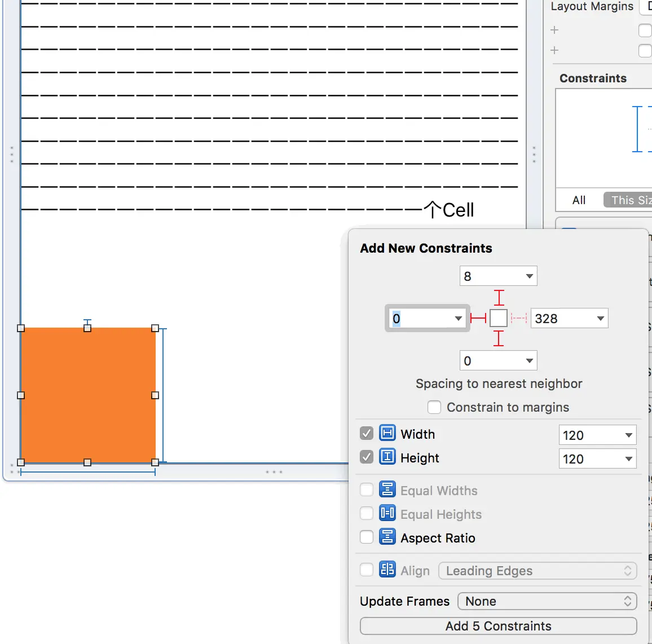Enable Constrain to margins

[x=434, y=407]
